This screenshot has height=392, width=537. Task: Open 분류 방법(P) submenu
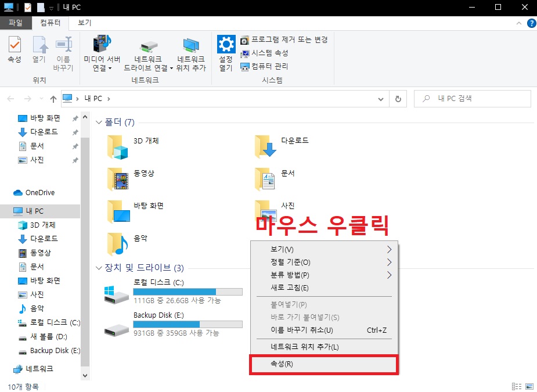324,275
